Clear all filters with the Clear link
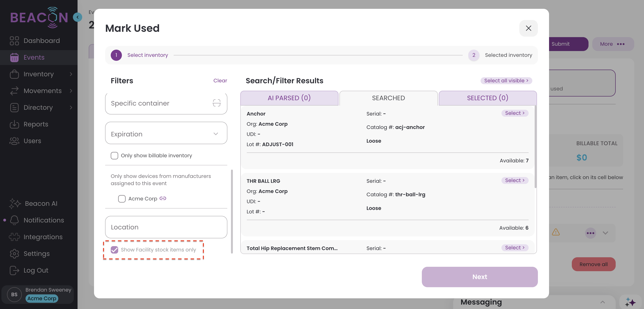 point(220,80)
